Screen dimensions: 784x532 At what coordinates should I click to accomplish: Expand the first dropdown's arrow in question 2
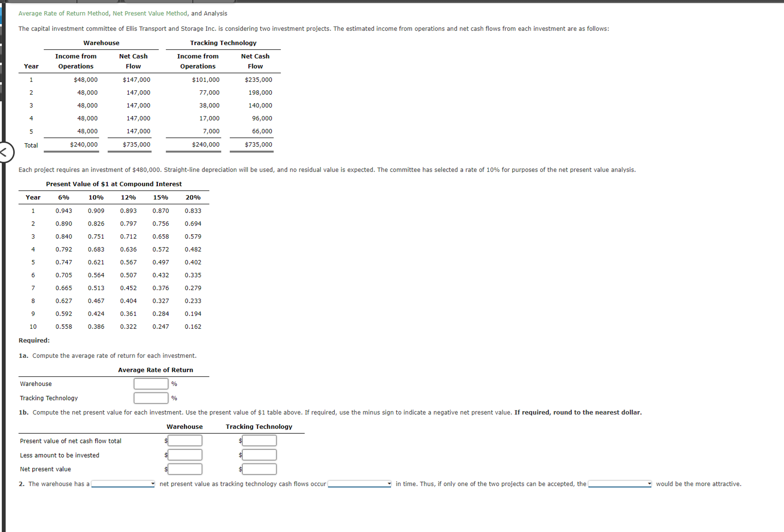pyautogui.click(x=152, y=483)
